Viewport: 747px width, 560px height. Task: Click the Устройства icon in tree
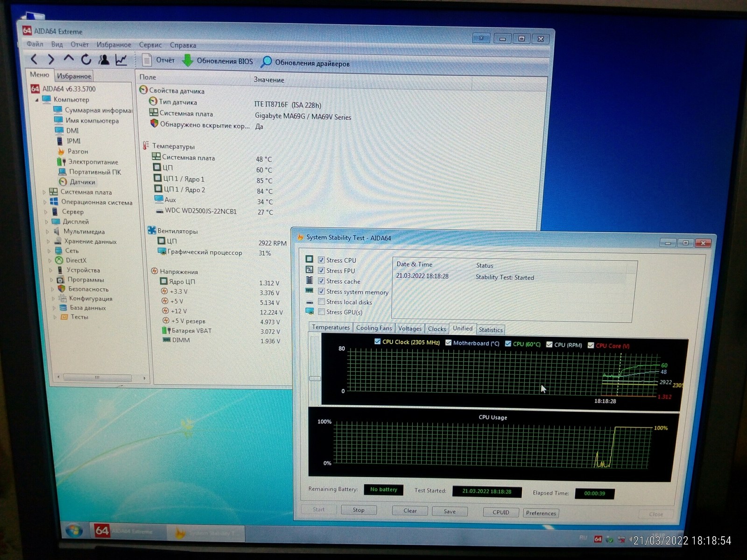pos(60,270)
